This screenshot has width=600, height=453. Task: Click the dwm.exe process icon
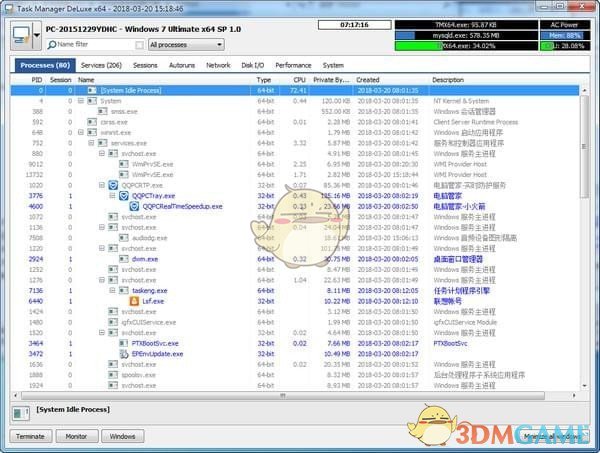click(x=124, y=259)
